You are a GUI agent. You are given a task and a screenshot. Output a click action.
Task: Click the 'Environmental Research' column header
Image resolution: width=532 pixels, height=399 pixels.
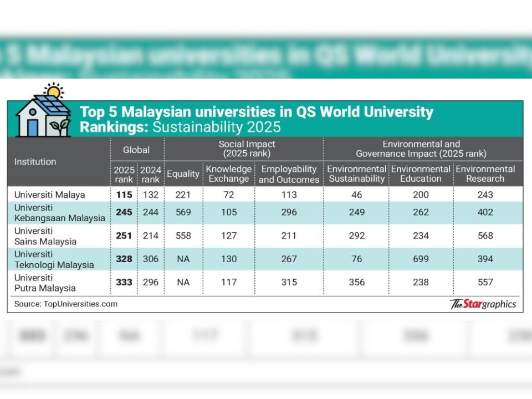pos(485,173)
